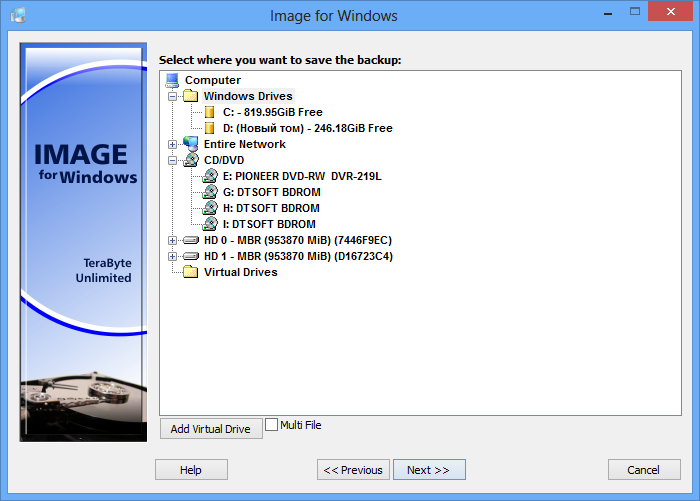Select 'E: PIONEER DVD-RW DVR-219L' row
Image resolution: width=700 pixels, height=501 pixels.
[x=302, y=176]
